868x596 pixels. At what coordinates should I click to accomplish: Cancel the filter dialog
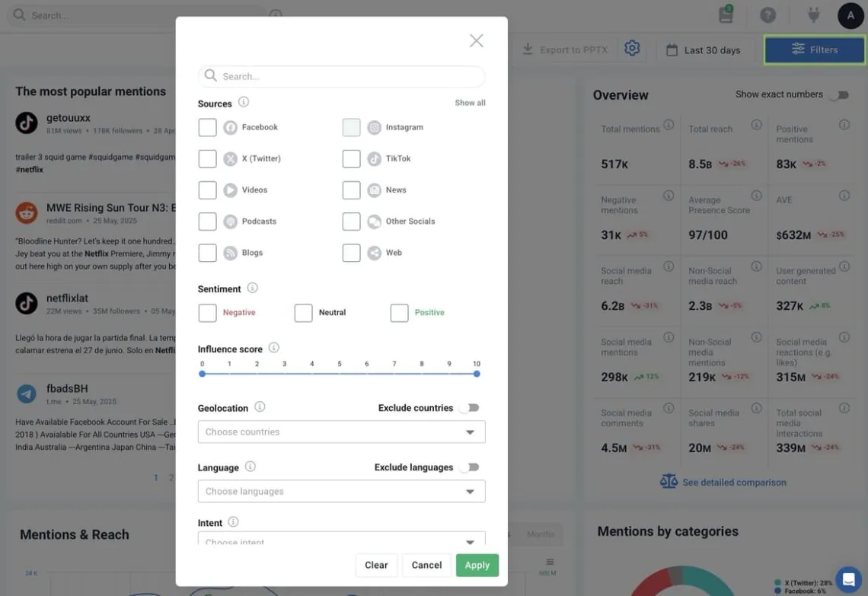pos(427,565)
